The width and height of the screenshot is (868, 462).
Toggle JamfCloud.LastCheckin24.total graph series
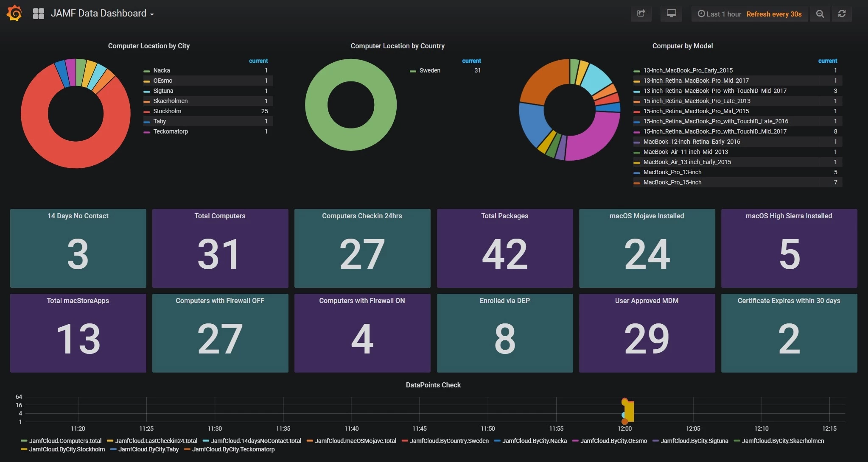(156, 441)
